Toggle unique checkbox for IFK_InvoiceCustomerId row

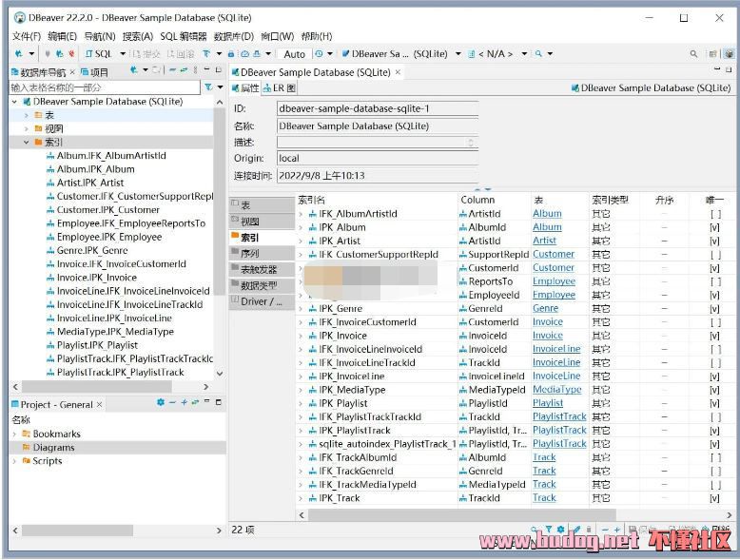[715, 322]
